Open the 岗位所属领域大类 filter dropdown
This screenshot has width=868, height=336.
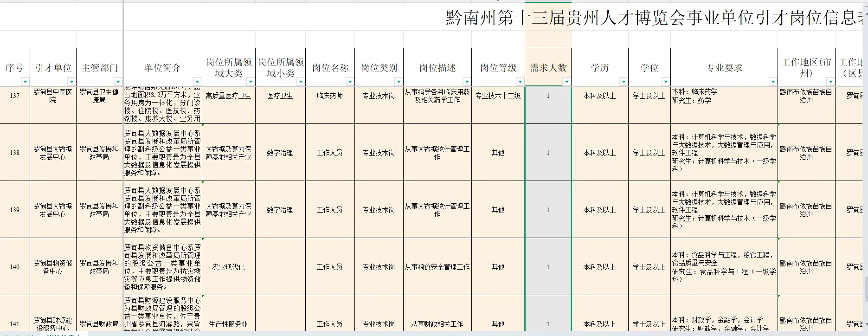[251, 82]
